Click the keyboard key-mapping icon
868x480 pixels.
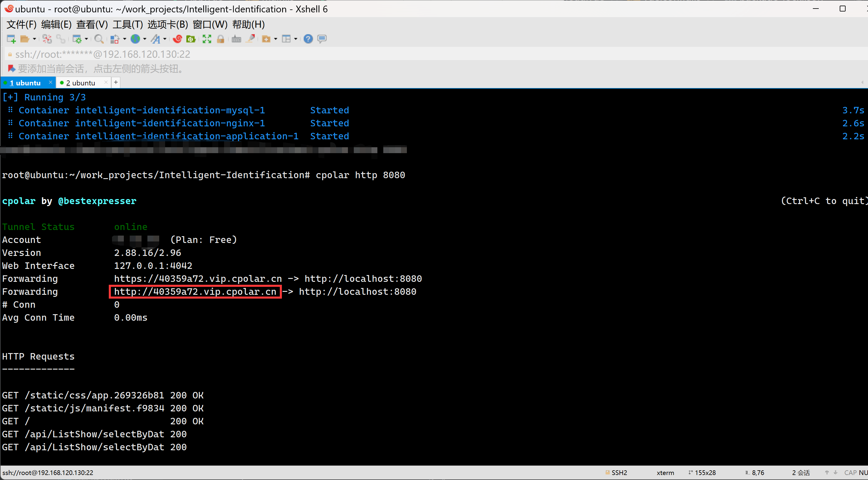click(x=236, y=39)
